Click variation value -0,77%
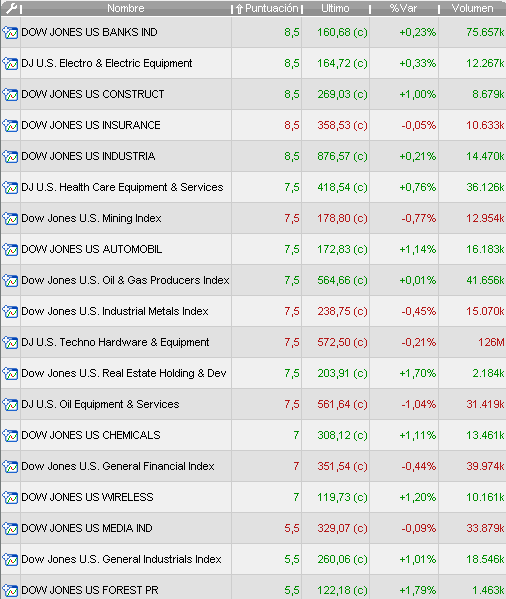Image resolution: width=506 pixels, height=599 pixels. tap(419, 218)
